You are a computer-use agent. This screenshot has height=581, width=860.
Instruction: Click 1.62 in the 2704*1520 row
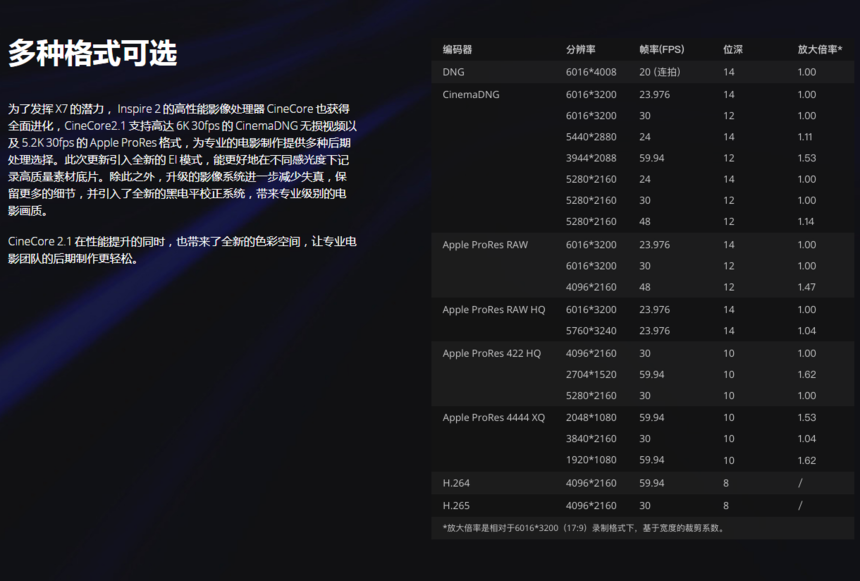[806, 374]
